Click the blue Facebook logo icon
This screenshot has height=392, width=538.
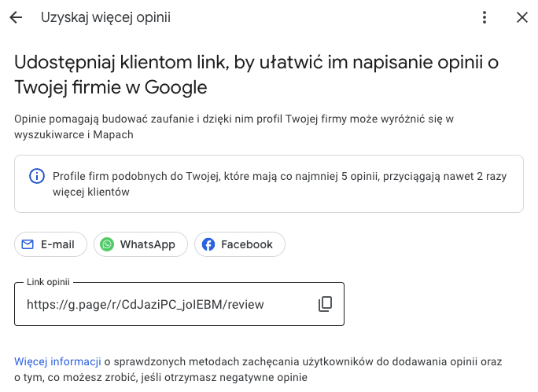208,244
